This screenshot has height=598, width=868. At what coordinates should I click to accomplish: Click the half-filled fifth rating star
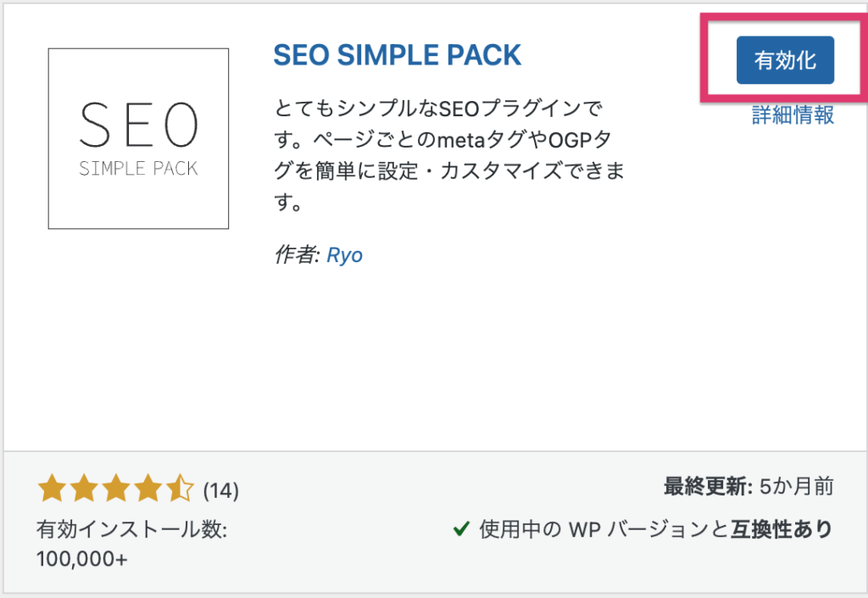click(x=180, y=489)
